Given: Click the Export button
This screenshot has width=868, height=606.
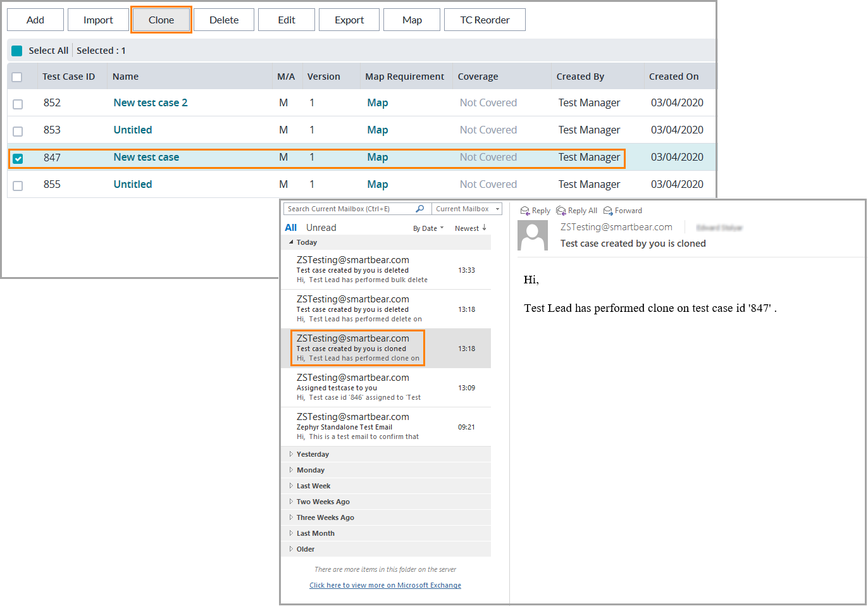Looking at the screenshot, I should point(349,20).
